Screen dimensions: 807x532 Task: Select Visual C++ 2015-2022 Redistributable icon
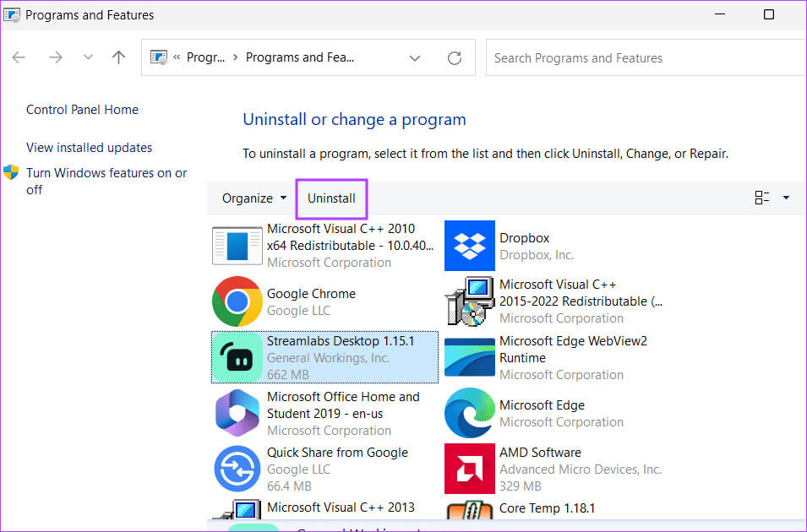coord(469,301)
